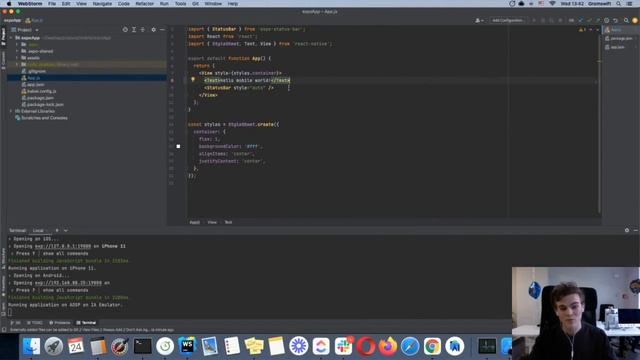Image resolution: width=640 pixels, height=360 pixels.
Task: Expand the assets folder
Action: 17,58
